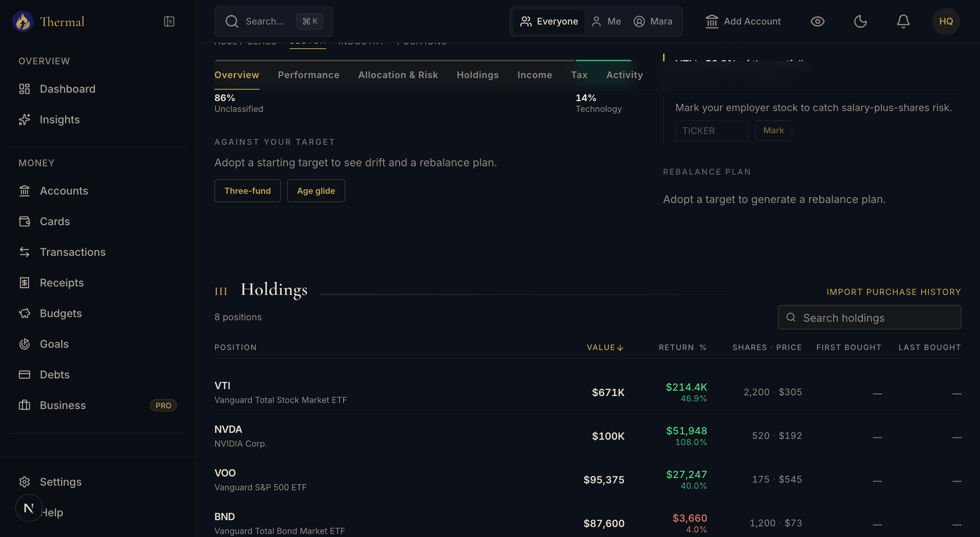Open the Receipts icon
Viewport: 980px width, 537px height.
[x=24, y=283]
